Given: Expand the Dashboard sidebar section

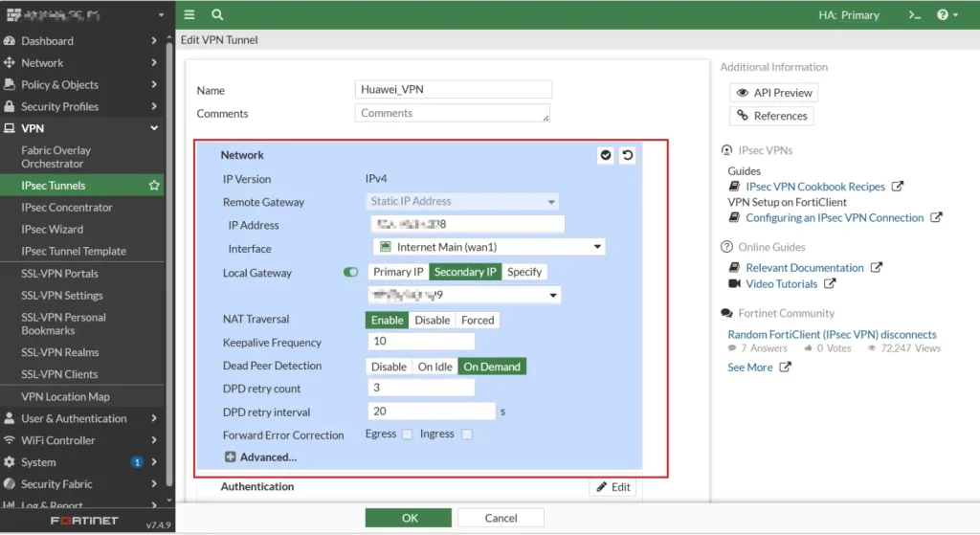Looking at the screenshot, I should point(154,40).
